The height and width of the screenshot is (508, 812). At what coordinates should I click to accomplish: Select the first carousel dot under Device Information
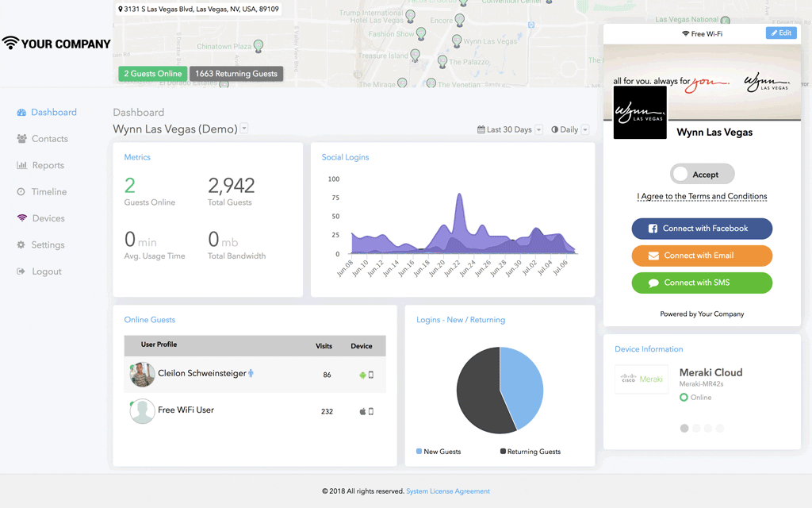684,429
